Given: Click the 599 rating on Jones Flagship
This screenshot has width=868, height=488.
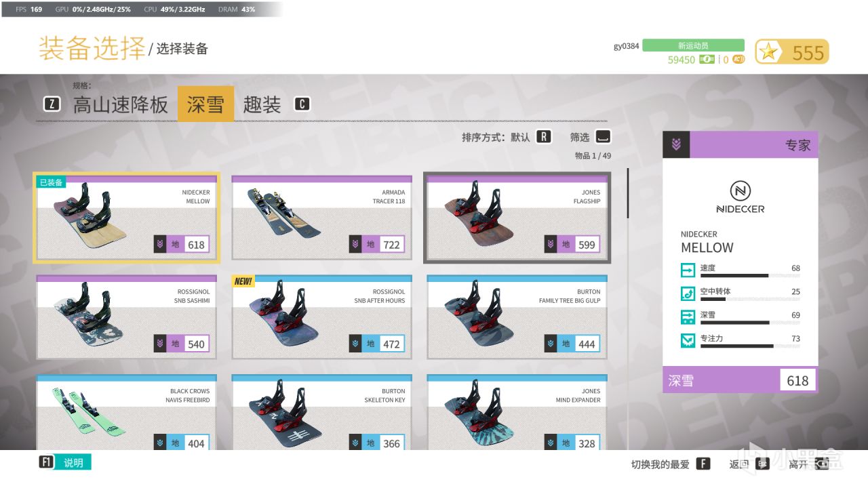Looking at the screenshot, I should tap(587, 245).
